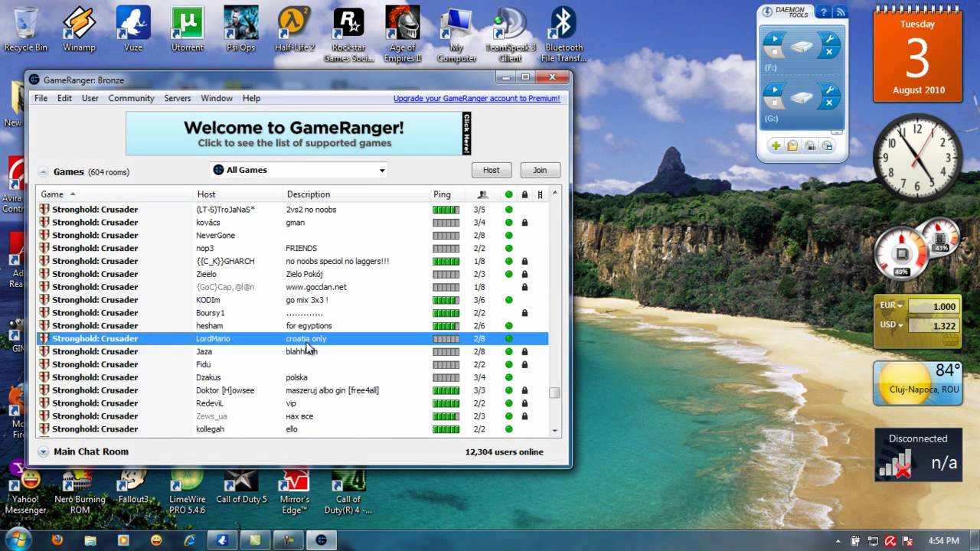Sort the list by the Host column

[x=237, y=194]
